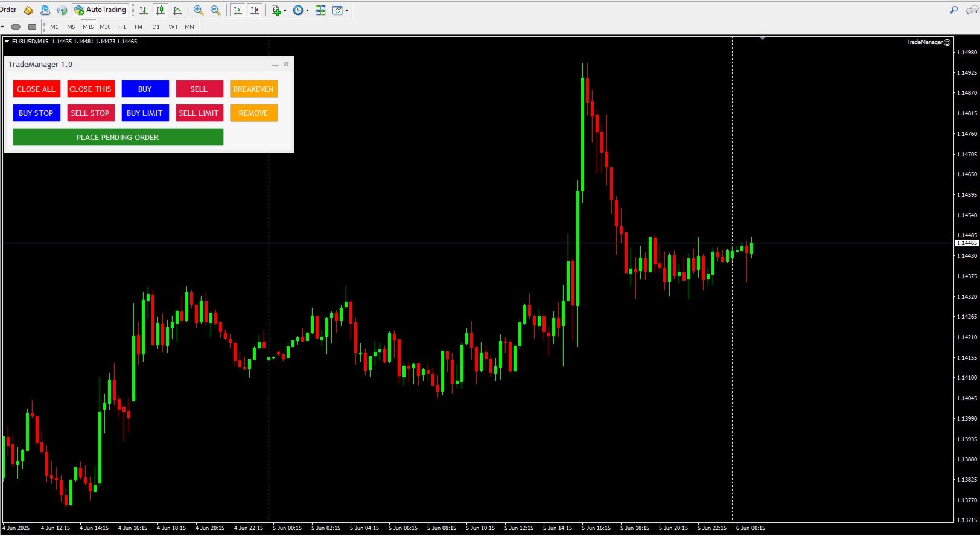Zoom in on the chart
The image size is (980, 536).
[x=199, y=10]
